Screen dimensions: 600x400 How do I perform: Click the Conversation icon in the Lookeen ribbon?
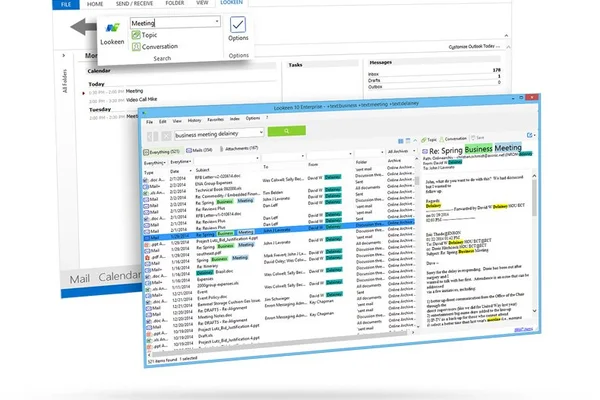tap(136, 47)
